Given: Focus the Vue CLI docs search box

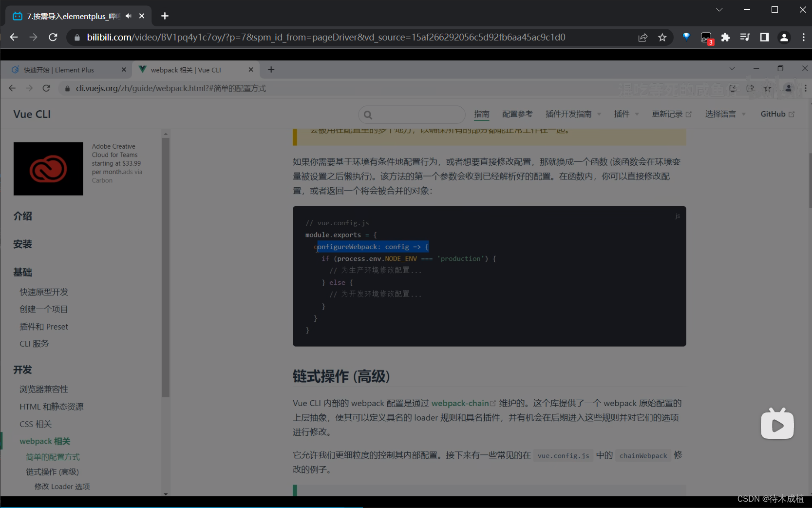Looking at the screenshot, I should click(412, 115).
